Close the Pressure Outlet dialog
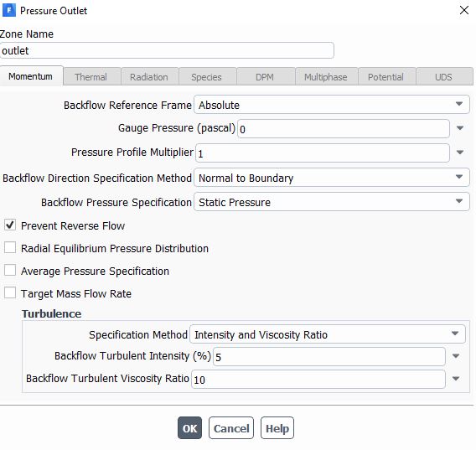Viewport: 476px width, 450px height. click(x=464, y=10)
